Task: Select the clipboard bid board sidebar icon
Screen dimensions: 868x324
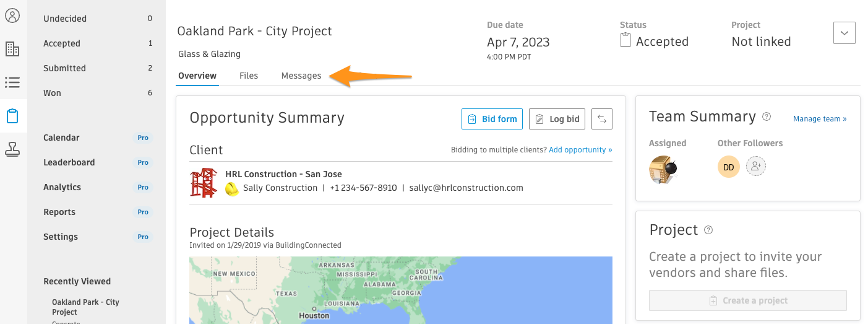Action: [12, 116]
